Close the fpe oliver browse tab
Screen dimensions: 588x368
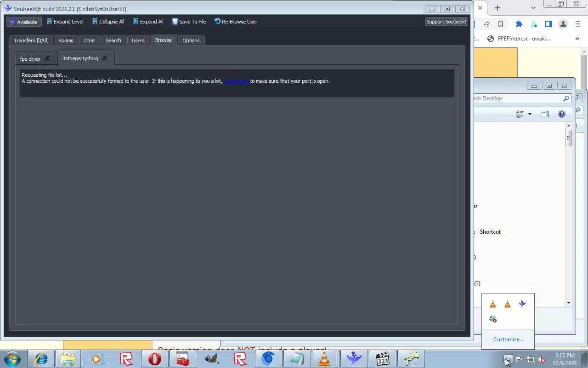(47, 58)
